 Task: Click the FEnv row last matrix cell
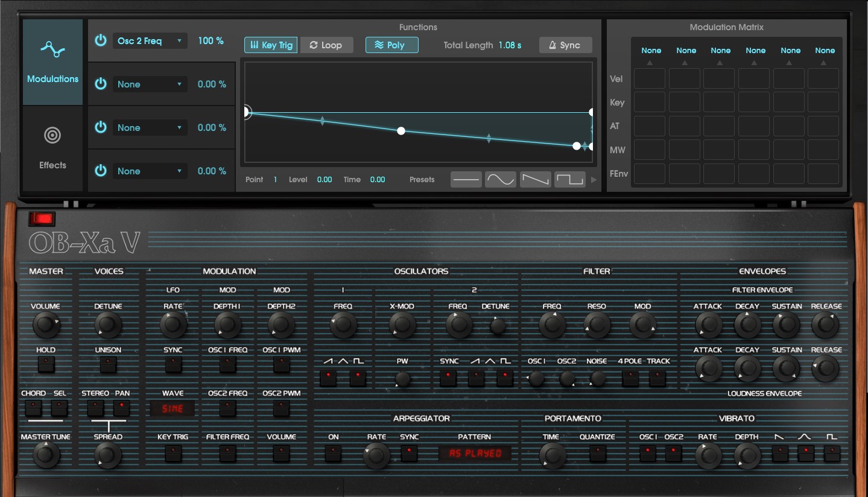(823, 174)
